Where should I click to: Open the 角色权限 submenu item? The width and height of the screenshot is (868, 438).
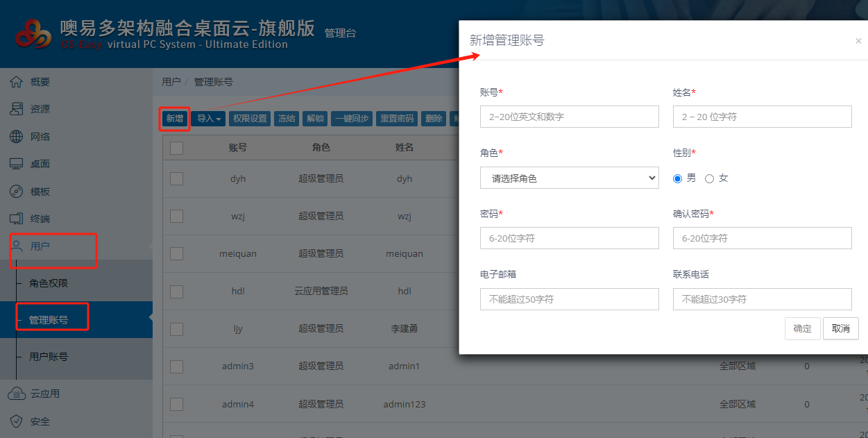pyautogui.click(x=49, y=283)
